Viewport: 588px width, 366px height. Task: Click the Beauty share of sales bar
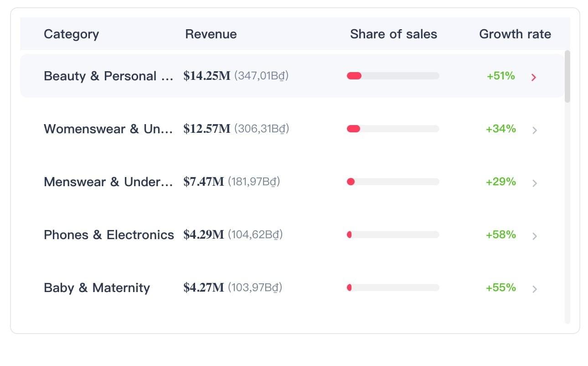click(393, 76)
